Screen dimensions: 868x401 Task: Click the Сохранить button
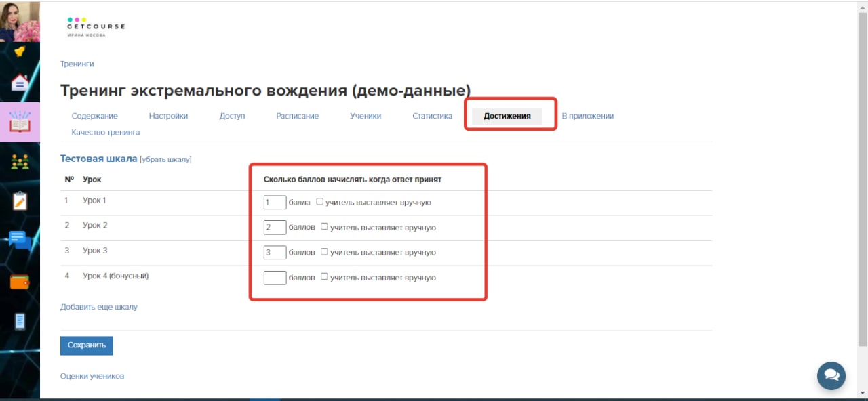[x=87, y=345]
